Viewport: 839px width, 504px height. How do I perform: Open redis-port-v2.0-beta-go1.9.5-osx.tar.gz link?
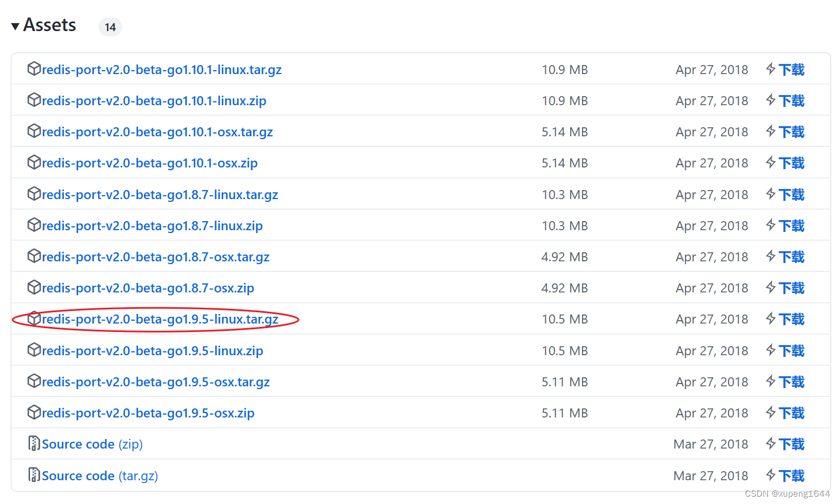click(156, 382)
